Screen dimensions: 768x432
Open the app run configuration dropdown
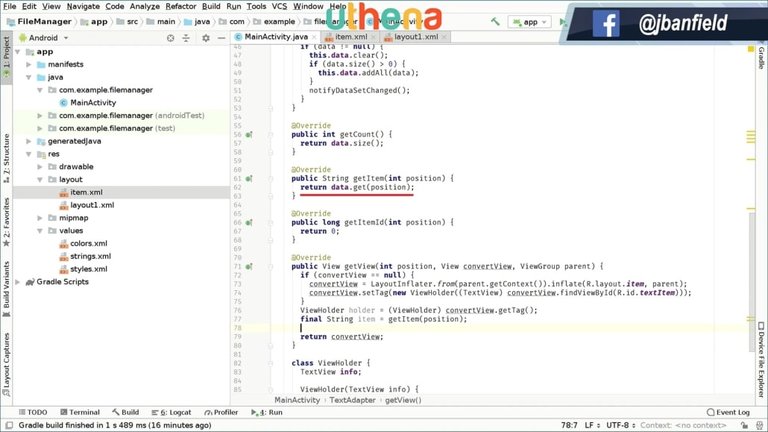click(x=530, y=21)
